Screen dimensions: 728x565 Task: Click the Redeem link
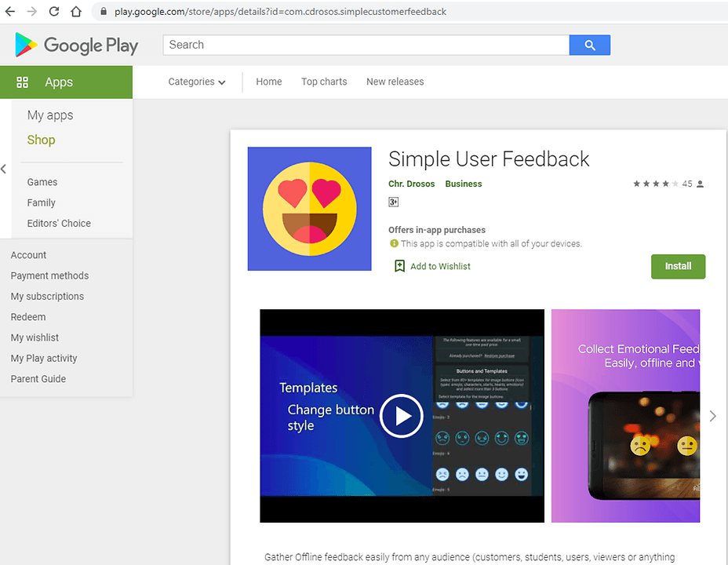pyautogui.click(x=28, y=317)
